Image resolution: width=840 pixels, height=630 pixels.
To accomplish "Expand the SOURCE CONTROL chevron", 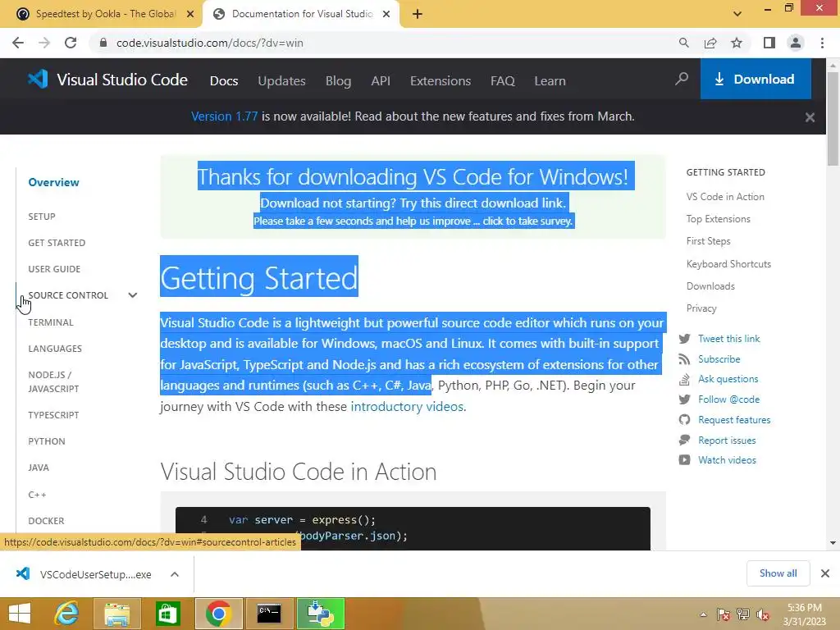I will (133, 295).
